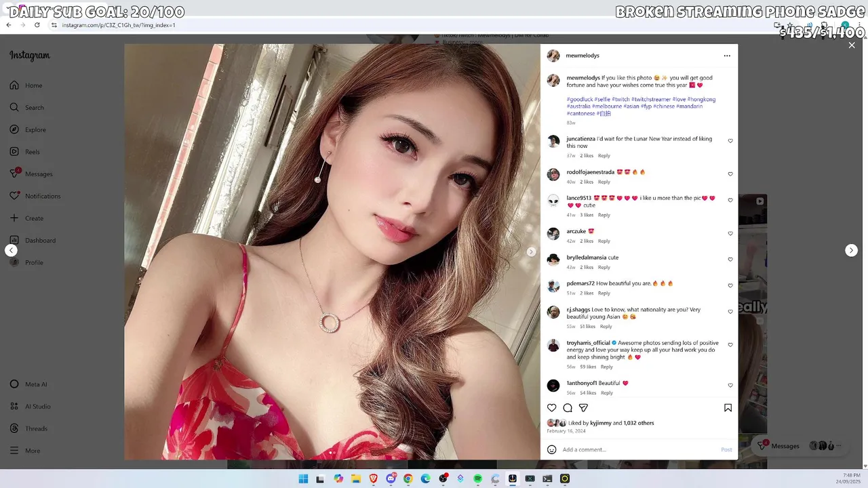Open Threads in the sidebar
868x488 pixels.
pyautogui.click(x=28, y=428)
